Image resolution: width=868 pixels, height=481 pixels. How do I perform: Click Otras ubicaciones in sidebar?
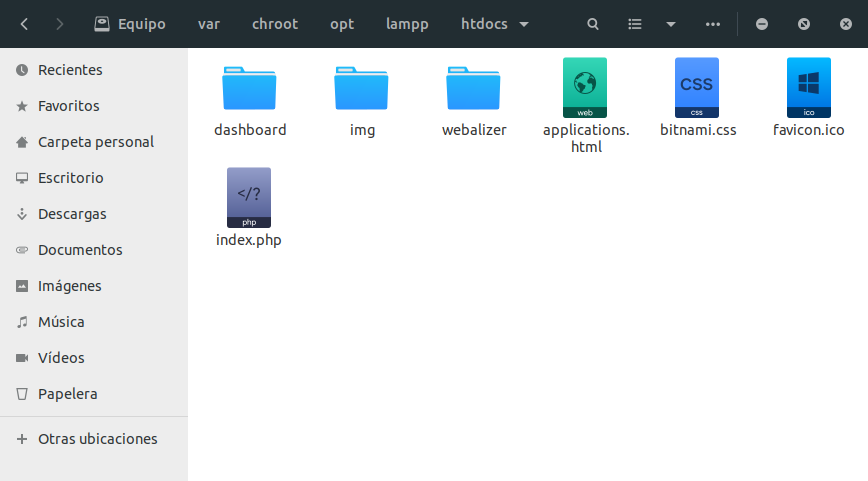tap(97, 439)
